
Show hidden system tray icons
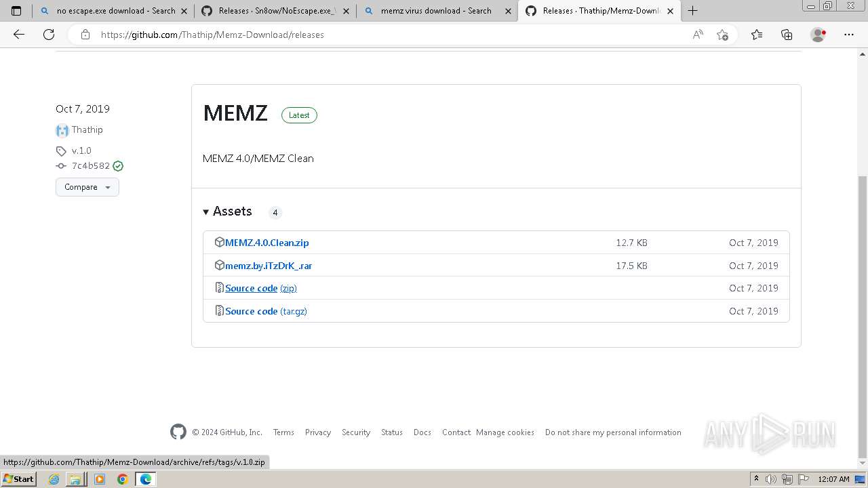(756, 479)
